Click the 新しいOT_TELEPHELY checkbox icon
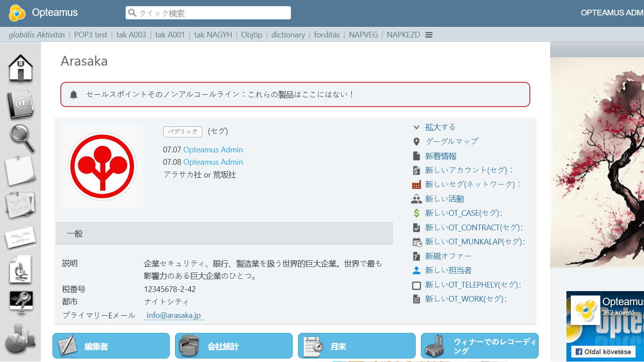This screenshot has width=644, height=362. (x=416, y=285)
